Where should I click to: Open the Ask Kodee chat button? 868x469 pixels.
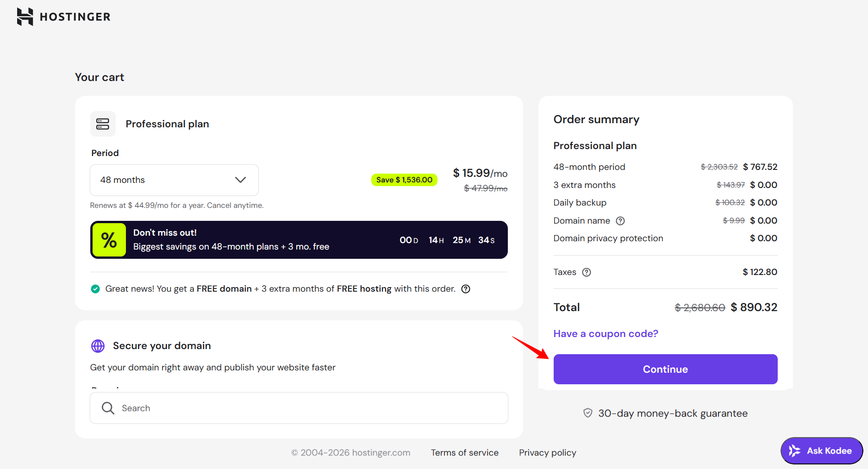(x=822, y=450)
